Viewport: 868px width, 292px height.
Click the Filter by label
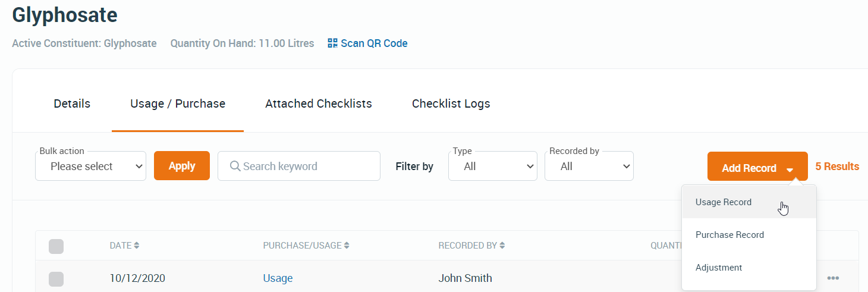[414, 167]
